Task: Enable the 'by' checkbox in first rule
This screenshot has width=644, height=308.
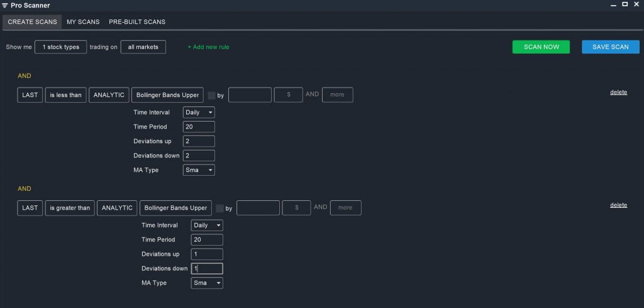Action: coord(211,95)
